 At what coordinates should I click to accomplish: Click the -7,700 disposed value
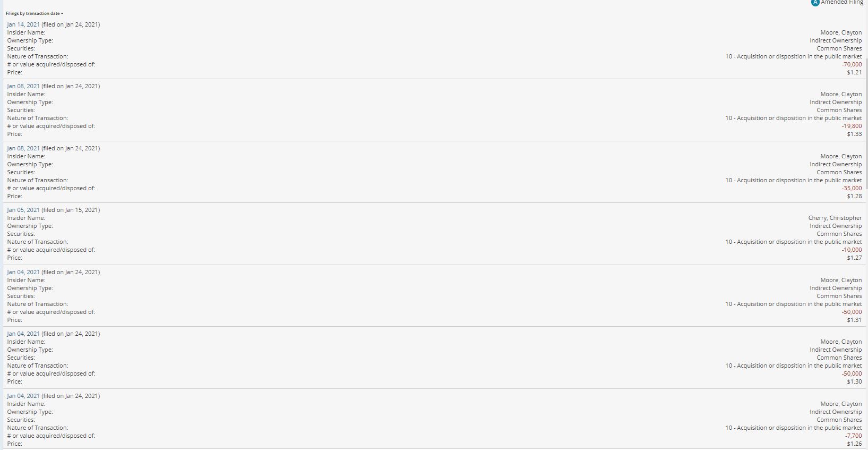(x=853, y=436)
